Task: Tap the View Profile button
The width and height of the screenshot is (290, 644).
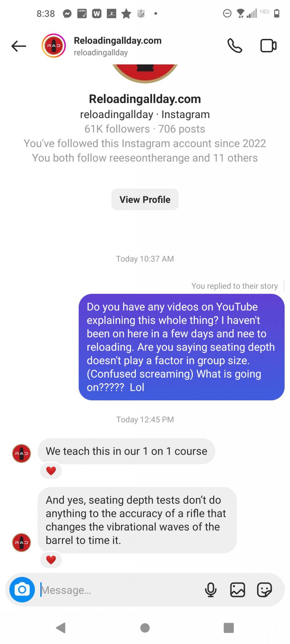Action: (145, 199)
